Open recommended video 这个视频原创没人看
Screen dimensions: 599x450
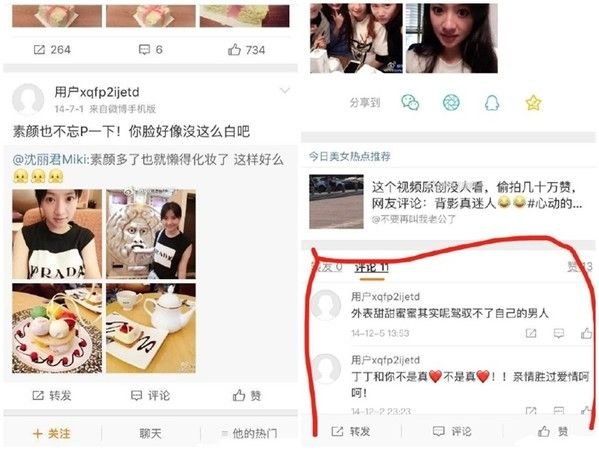[x=447, y=201]
